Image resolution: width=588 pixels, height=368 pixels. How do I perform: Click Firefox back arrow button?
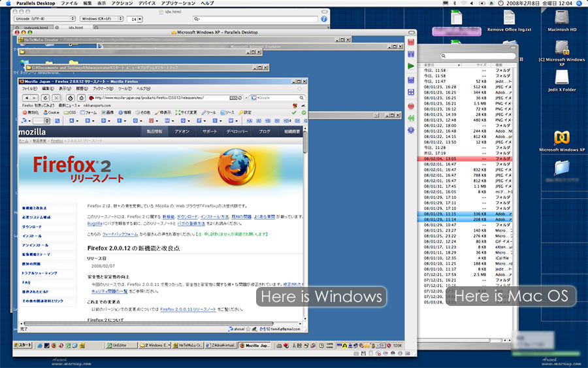27,98
